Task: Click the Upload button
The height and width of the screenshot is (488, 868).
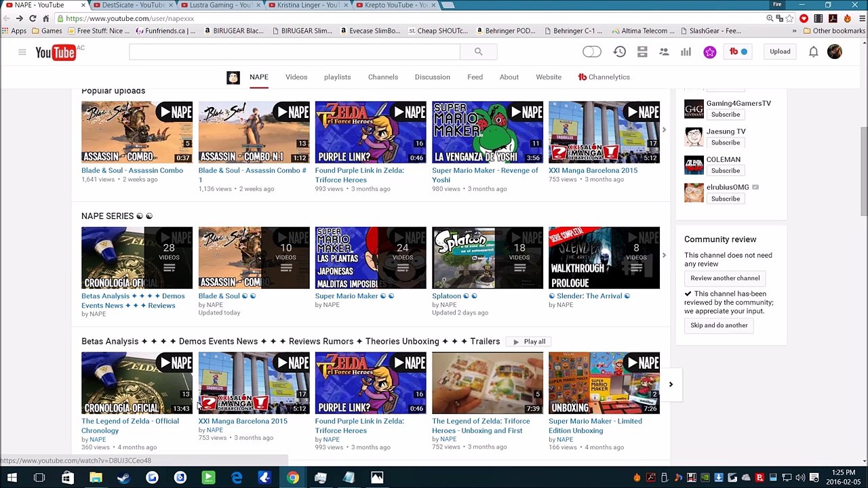Action: point(780,52)
